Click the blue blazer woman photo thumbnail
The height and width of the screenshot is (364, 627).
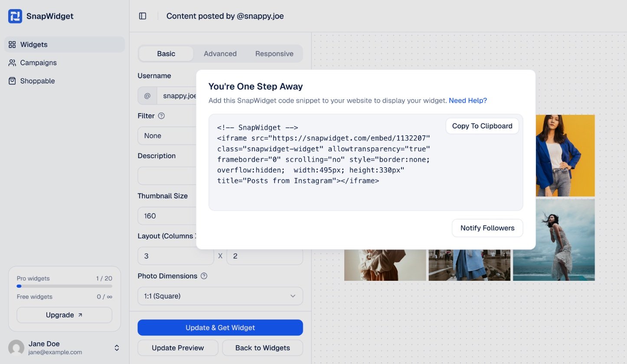565,156
